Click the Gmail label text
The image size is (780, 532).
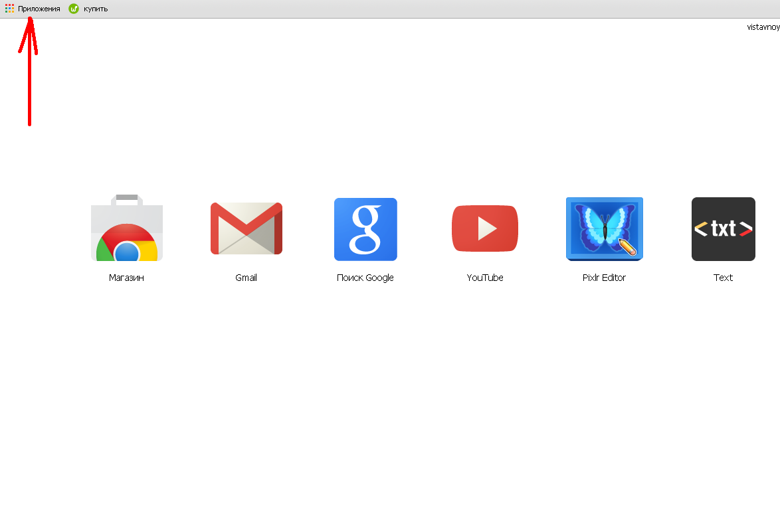point(246,278)
